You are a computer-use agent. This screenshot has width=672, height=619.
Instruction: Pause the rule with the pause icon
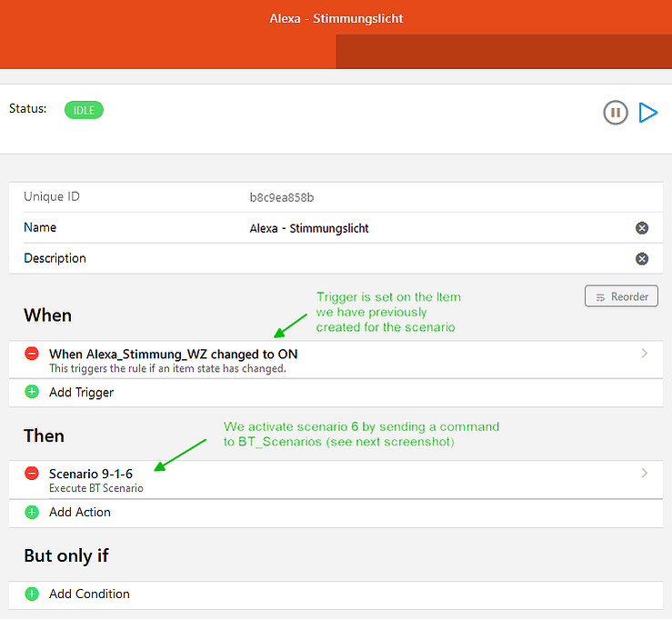616,113
